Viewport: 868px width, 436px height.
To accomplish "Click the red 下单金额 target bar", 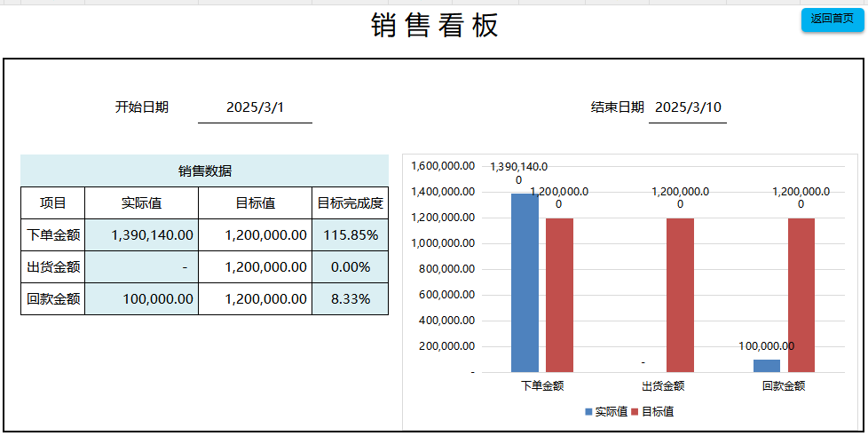I will 560,296.
